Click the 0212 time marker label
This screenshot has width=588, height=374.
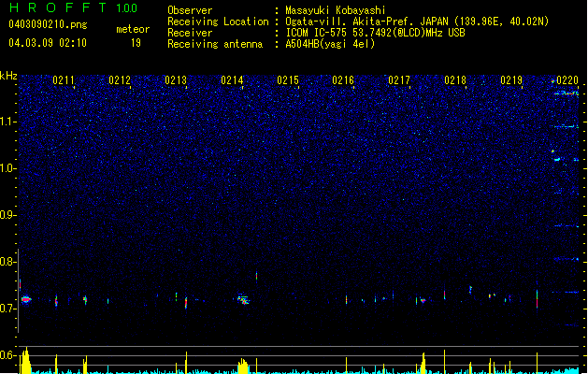tap(120, 80)
